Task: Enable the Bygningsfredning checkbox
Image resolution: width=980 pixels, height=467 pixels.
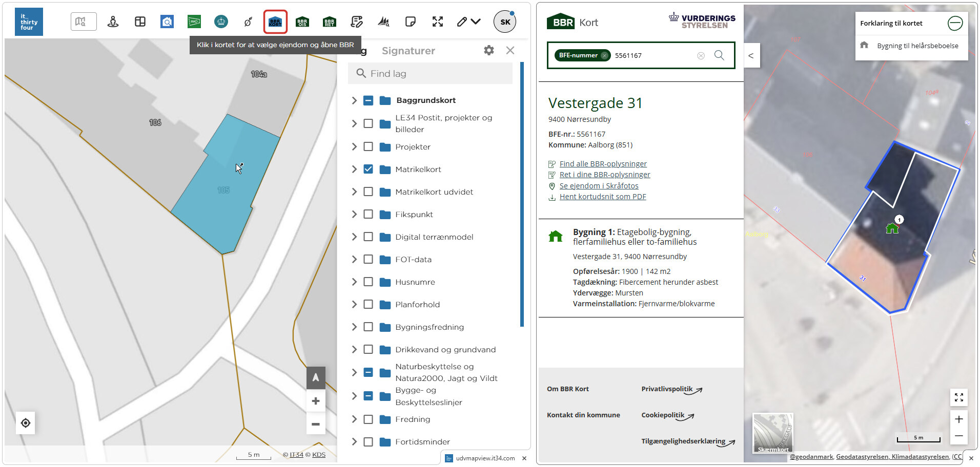Action: coord(368,327)
